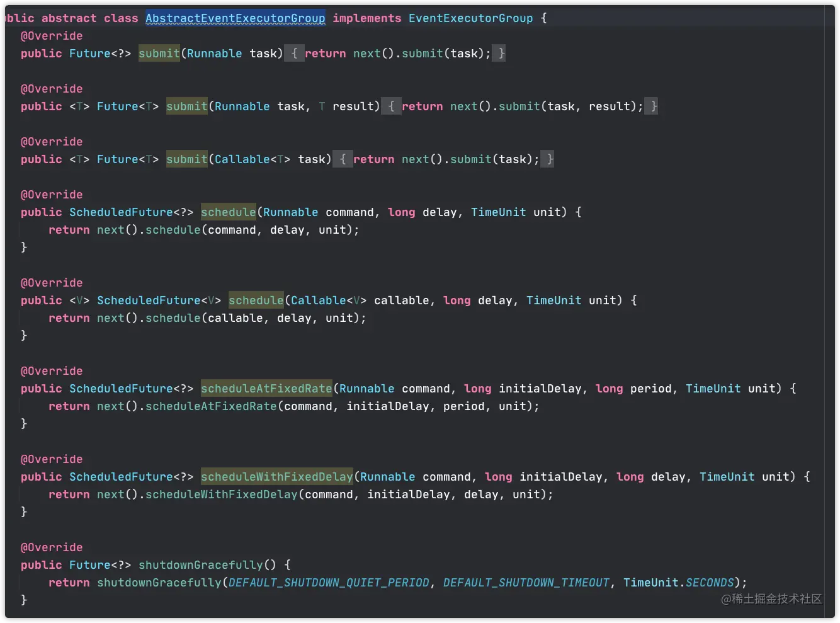The image size is (840, 623).
Task: Click 'callable' parameter name in schedule declaration
Action: coord(402,300)
